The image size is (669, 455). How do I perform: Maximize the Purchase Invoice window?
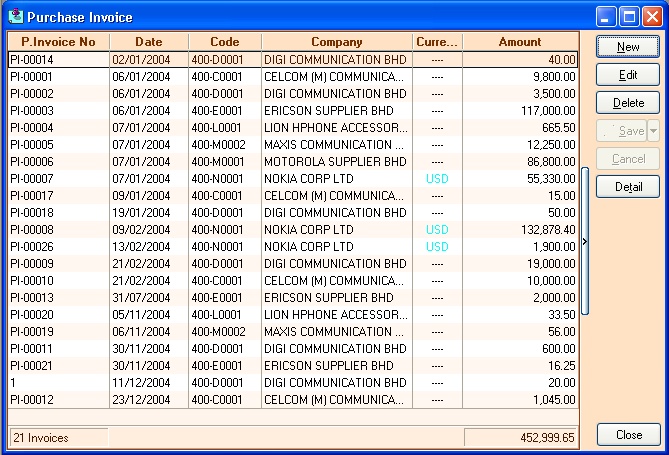[629, 17]
